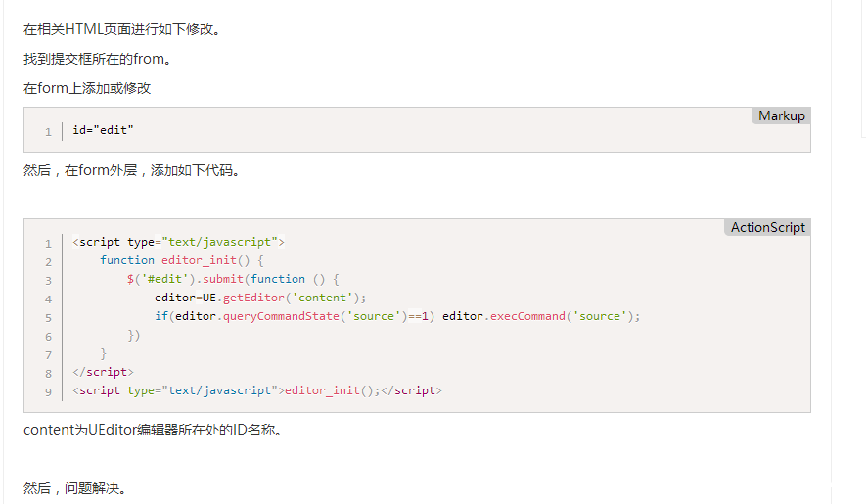Click the editor=UE.getEditor('content') line

pos(260,298)
